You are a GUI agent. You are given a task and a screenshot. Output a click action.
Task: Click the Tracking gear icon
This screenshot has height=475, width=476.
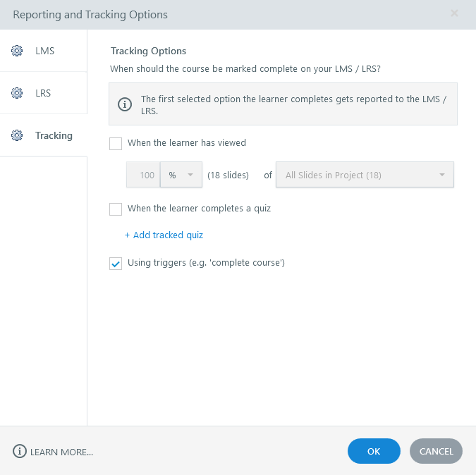point(17,135)
